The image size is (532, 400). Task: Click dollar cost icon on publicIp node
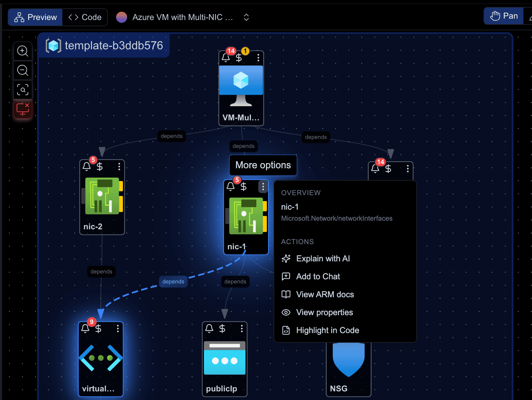222,329
